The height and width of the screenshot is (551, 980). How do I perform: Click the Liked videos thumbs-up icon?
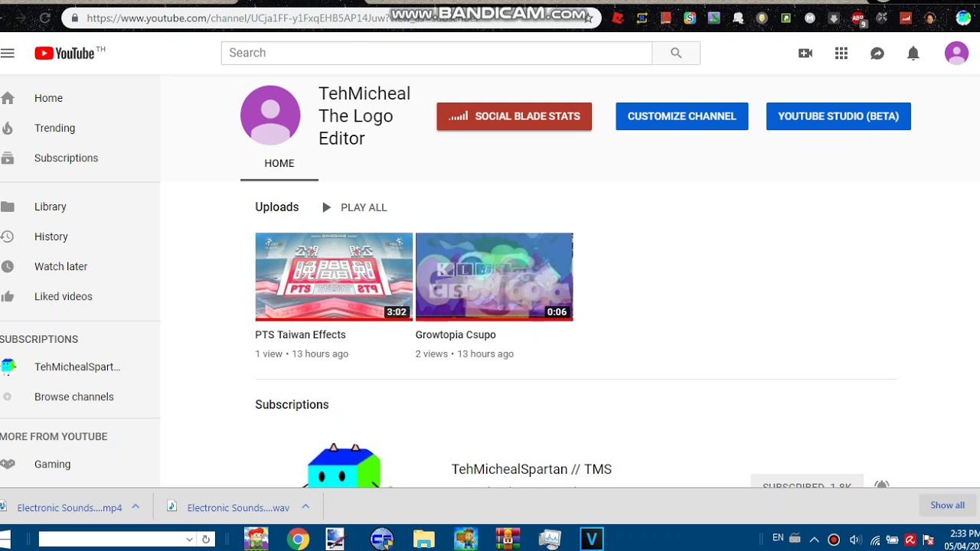click(8, 296)
